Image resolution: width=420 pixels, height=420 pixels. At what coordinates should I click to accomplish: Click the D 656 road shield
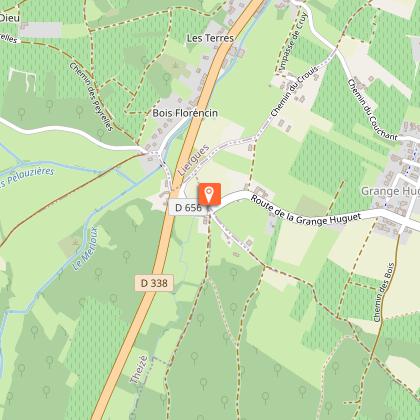point(188,208)
